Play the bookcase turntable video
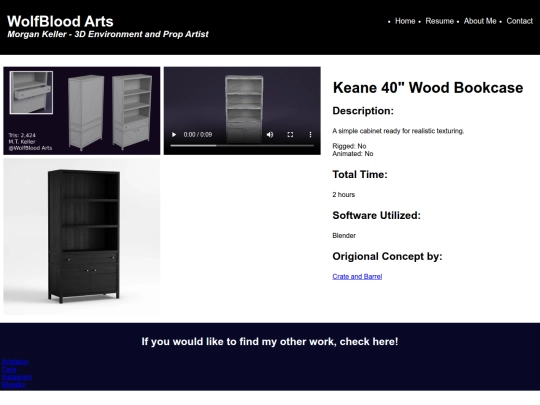Viewport: 540px width, 405px height. tap(174, 134)
